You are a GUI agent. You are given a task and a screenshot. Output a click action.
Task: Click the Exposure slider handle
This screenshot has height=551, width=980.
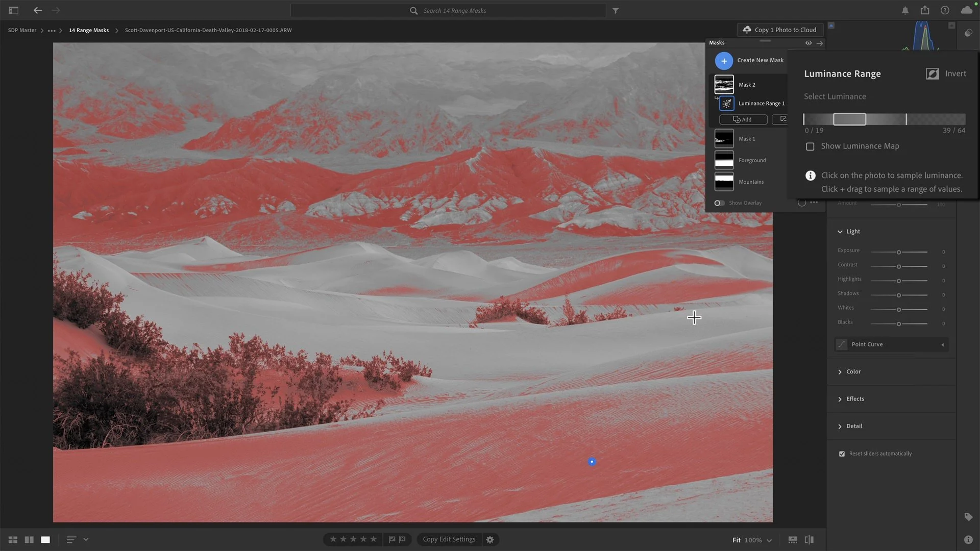tap(899, 252)
